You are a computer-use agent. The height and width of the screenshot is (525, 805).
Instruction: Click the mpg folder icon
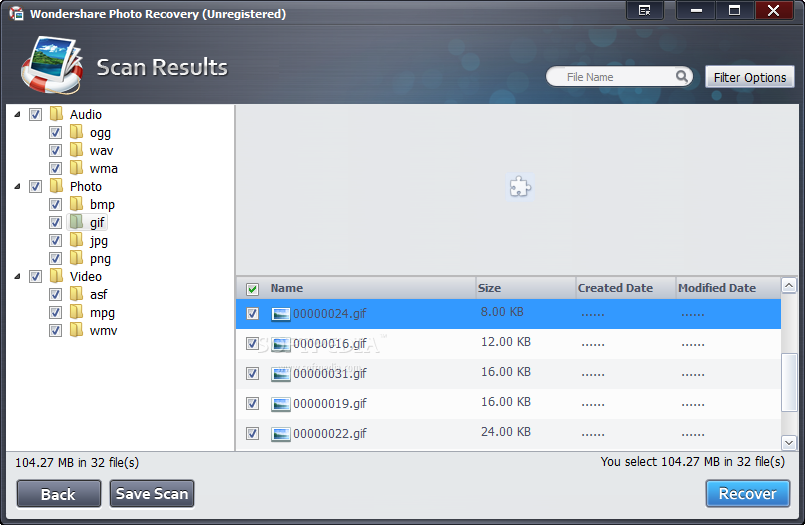point(76,312)
